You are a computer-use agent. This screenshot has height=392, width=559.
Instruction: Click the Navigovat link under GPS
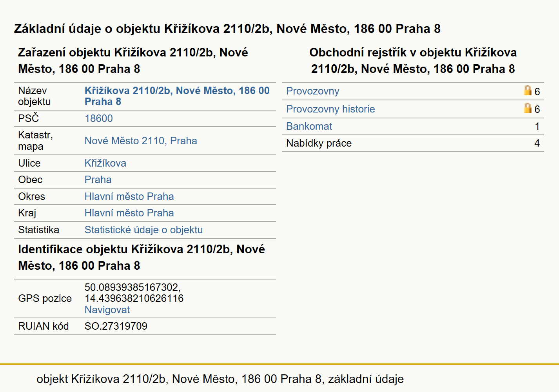click(x=107, y=310)
